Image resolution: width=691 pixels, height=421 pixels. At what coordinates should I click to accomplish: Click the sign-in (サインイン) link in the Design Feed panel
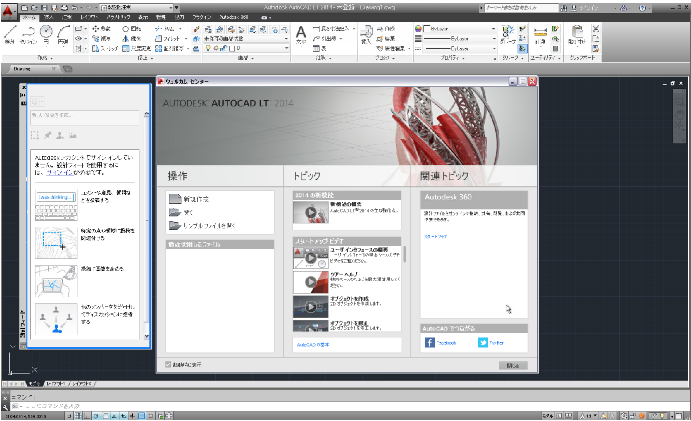pyautogui.click(x=59, y=172)
